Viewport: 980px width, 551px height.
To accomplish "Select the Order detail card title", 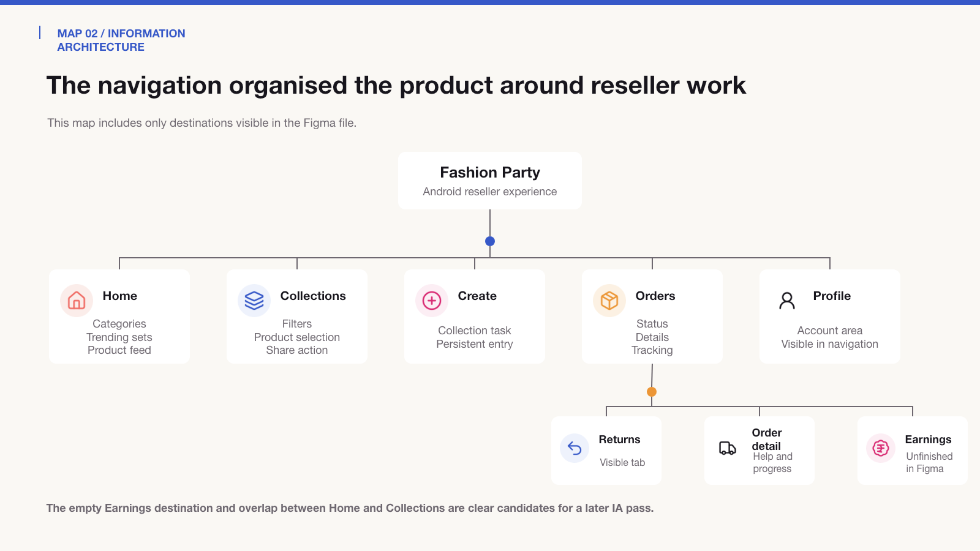I will coord(767,440).
